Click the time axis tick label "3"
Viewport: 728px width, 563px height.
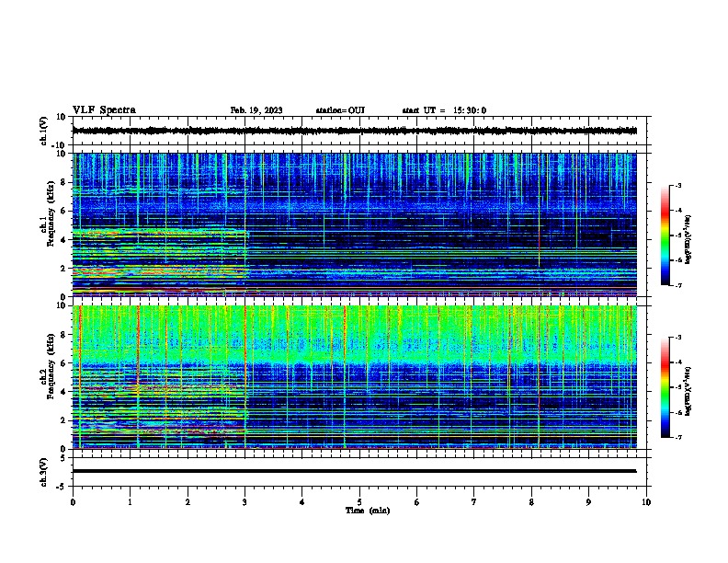pos(245,502)
